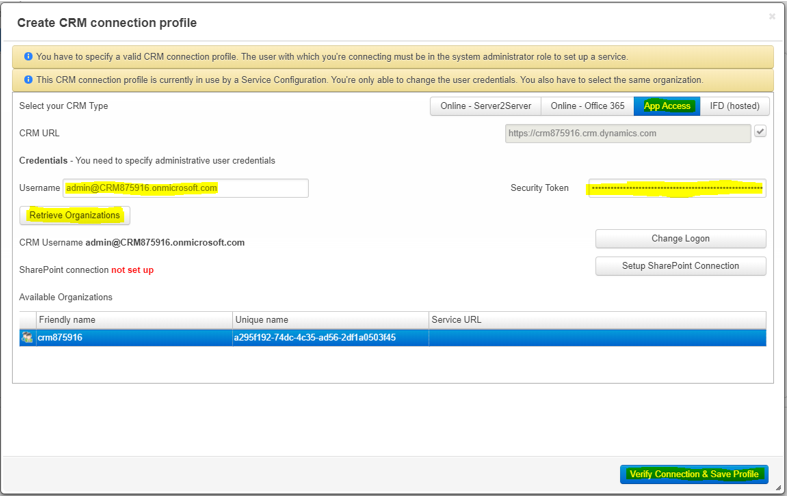Viewport: 788px width, 496px height.
Task: Select the App Access CRM type
Action: 667,106
